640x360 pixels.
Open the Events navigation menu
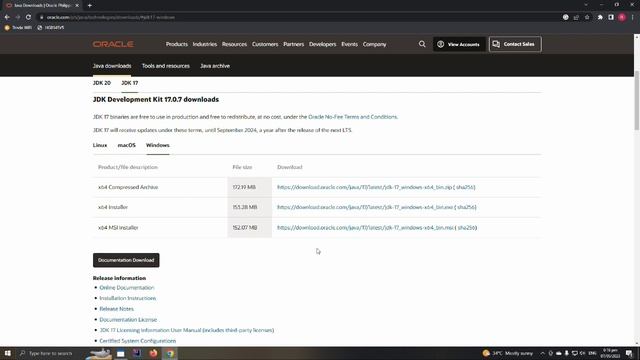[349, 44]
